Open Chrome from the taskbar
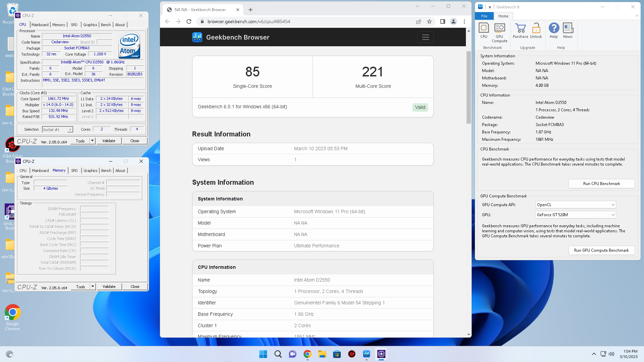Image resolution: width=644 pixels, height=362 pixels. click(x=308, y=354)
